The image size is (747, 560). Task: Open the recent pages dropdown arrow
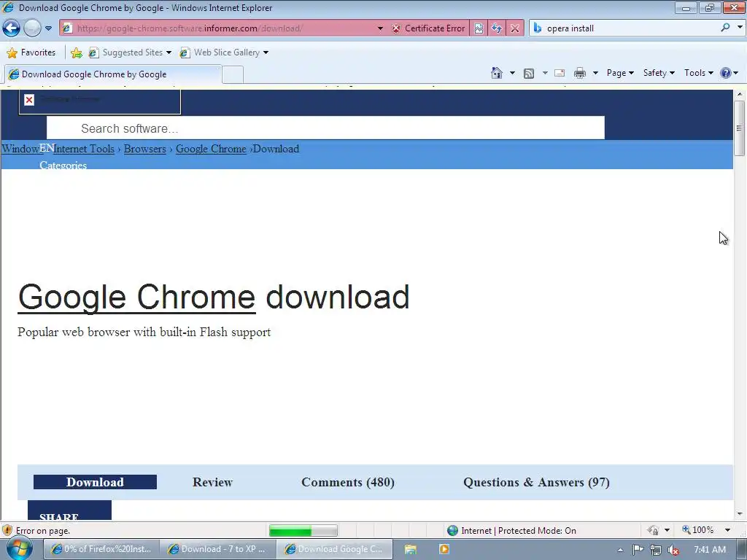pyautogui.click(x=48, y=28)
